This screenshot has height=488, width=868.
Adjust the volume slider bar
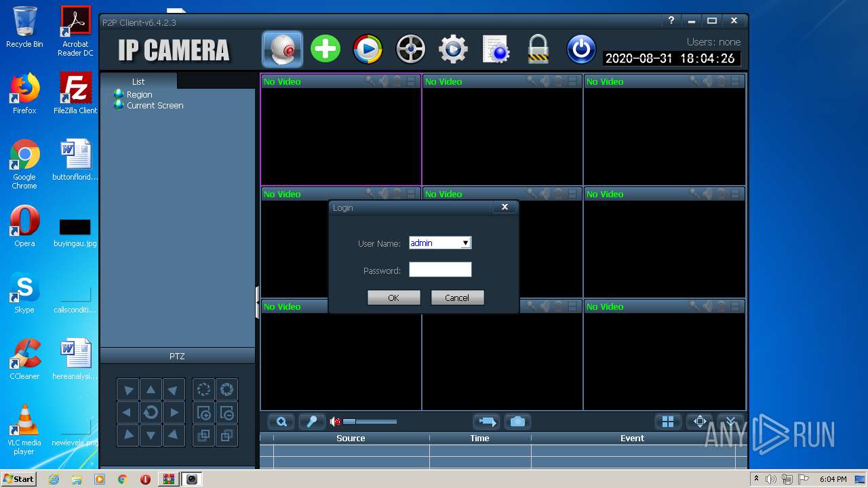coord(370,422)
